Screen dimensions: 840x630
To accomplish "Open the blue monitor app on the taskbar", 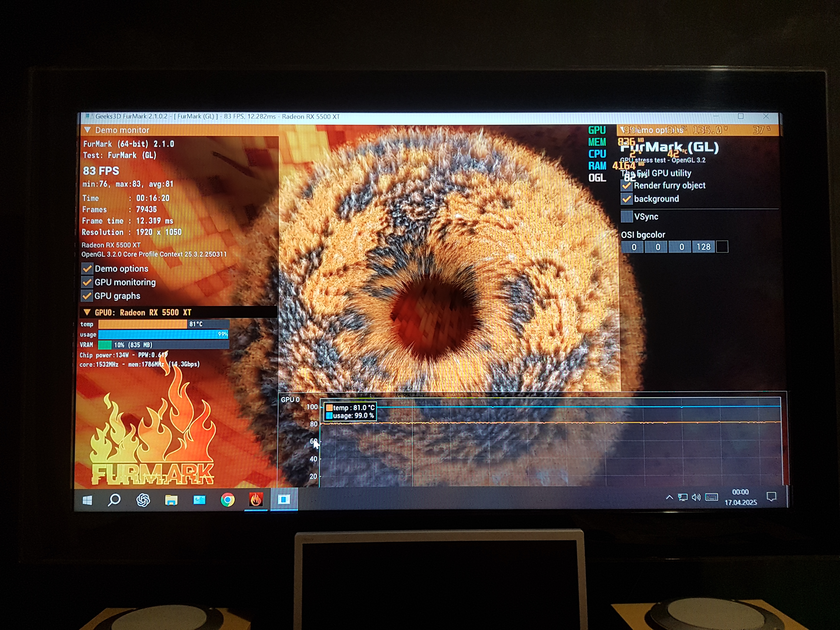I will pyautogui.click(x=199, y=500).
